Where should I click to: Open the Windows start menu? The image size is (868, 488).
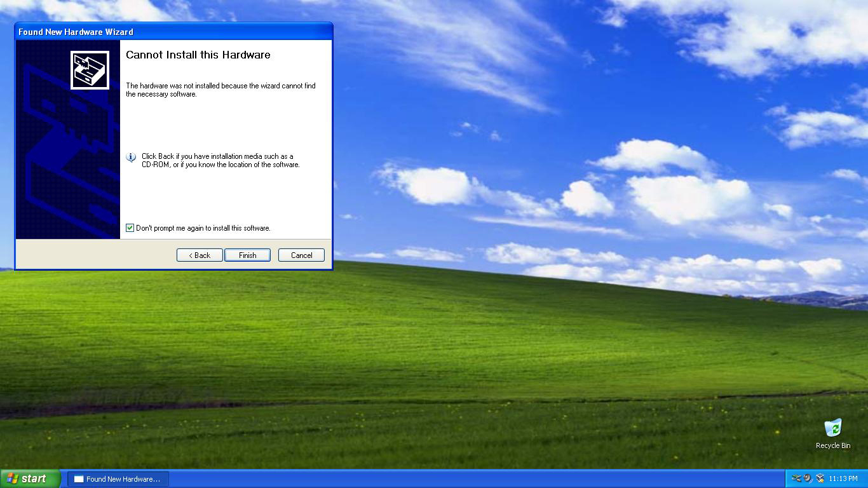click(30, 478)
